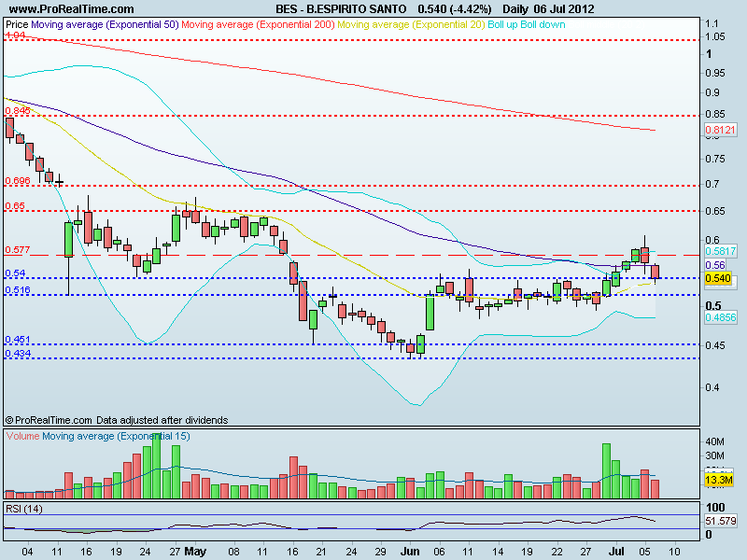Click the 1.04 resistance level label
Screen dimensions: 747x560
[15, 35]
